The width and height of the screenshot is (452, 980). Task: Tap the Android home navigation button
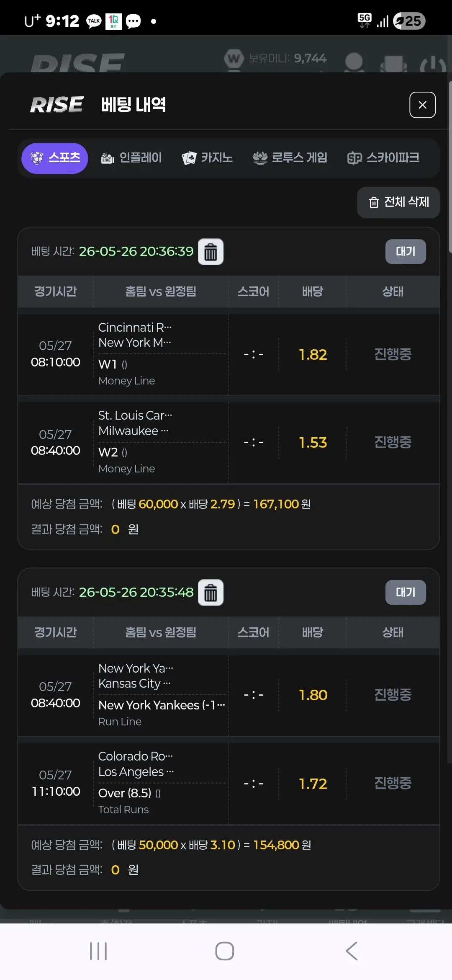coord(225,951)
